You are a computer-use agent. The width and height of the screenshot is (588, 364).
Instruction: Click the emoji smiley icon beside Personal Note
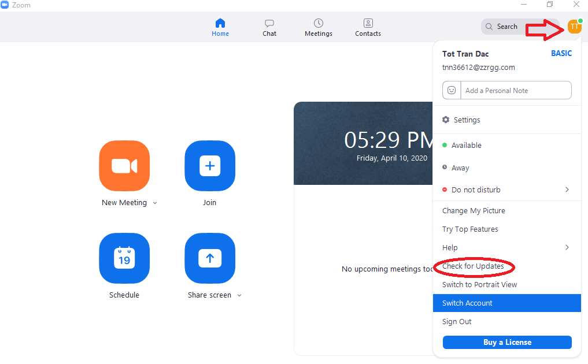point(452,90)
